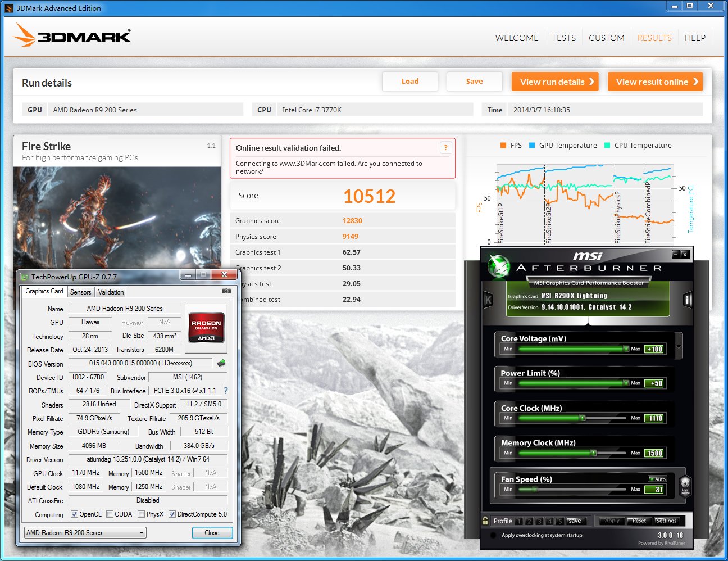Viewport: 728px width, 561px height.
Task: Open the validation failed help question mark
Action: pyautogui.click(x=445, y=148)
